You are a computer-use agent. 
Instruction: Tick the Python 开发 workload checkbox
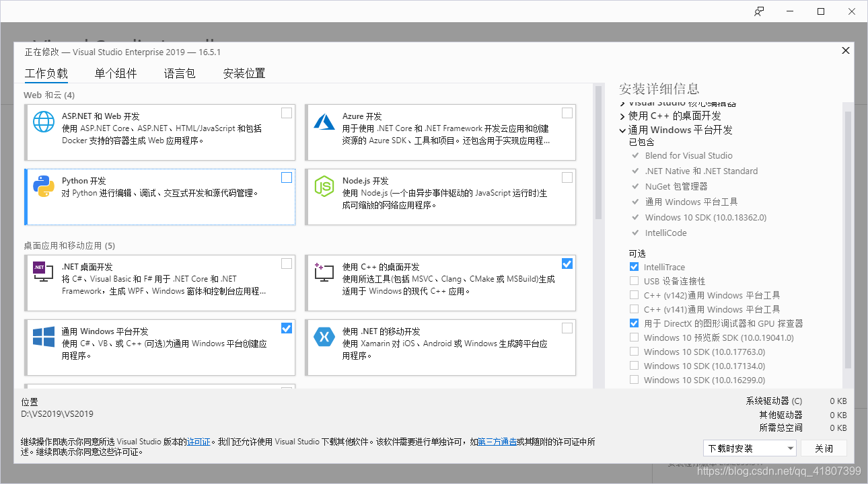[287, 177]
